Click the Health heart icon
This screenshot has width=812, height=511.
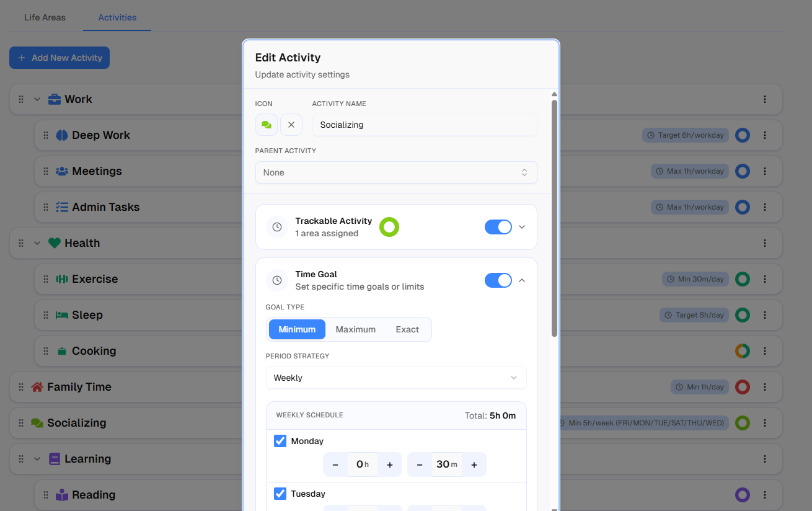coord(54,243)
